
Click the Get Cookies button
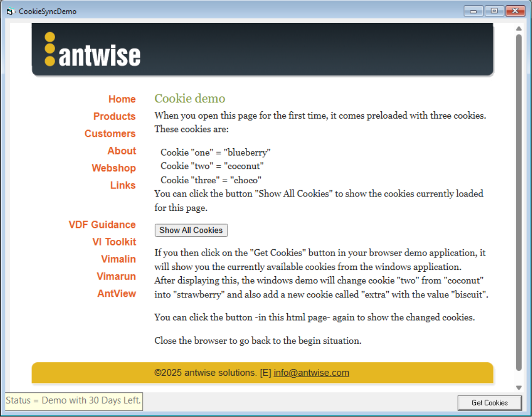[x=489, y=403]
